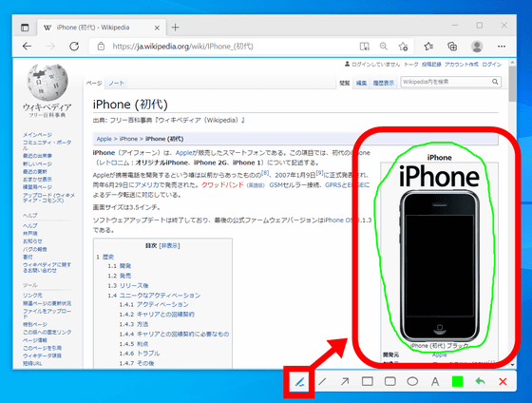532x403 pixels.
Task: Go back to the previous page
Action: [x=27, y=47]
